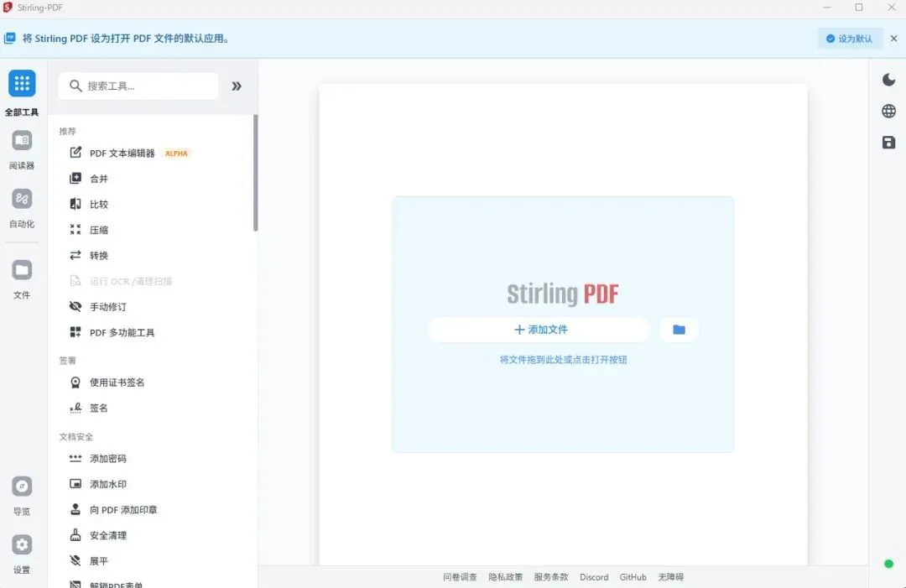This screenshot has width=906, height=588.
Task: Click the 添加文件 button
Action: tap(539, 330)
